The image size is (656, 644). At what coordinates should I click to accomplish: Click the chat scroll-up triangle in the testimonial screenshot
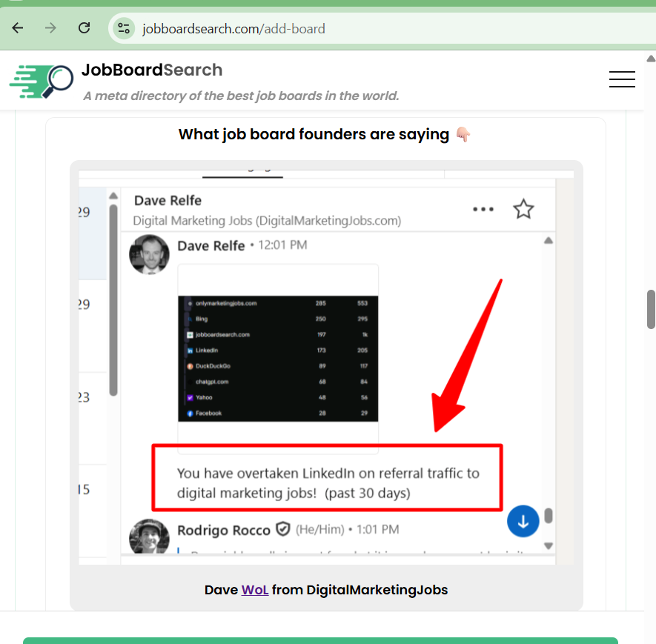[549, 240]
